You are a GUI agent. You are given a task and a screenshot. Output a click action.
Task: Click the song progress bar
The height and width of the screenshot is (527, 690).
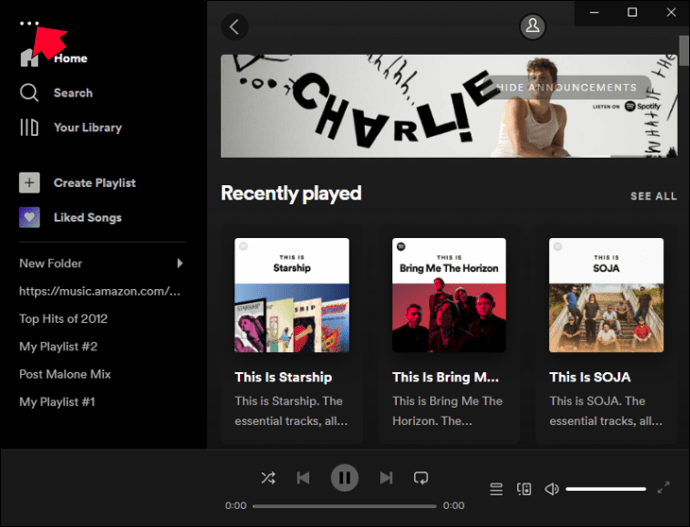pos(345,506)
